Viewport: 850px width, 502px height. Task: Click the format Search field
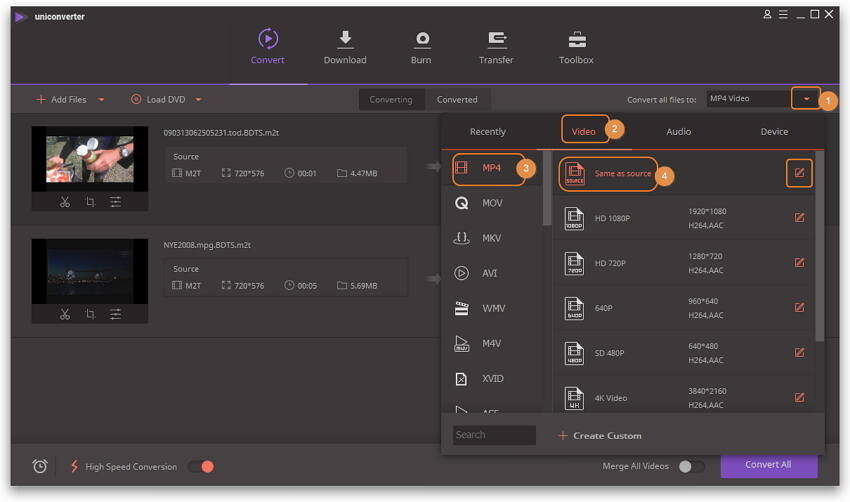(494, 435)
